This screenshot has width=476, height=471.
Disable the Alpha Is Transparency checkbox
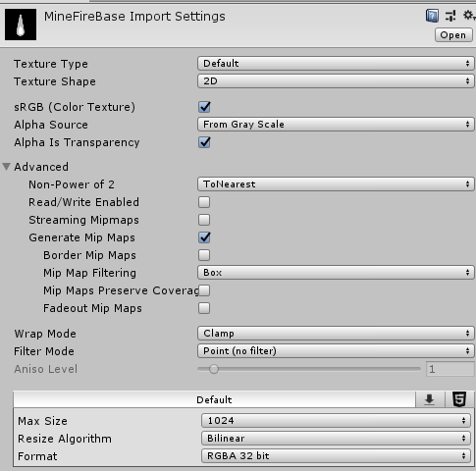tap(204, 142)
